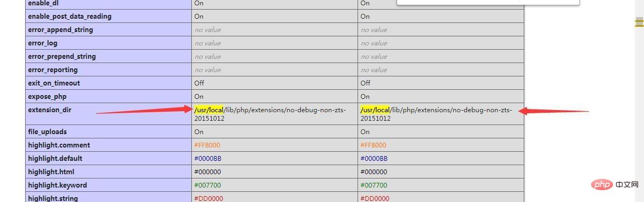Click the highlight.string directive name
The height and width of the screenshot is (202, 644).
[x=53, y=198]
